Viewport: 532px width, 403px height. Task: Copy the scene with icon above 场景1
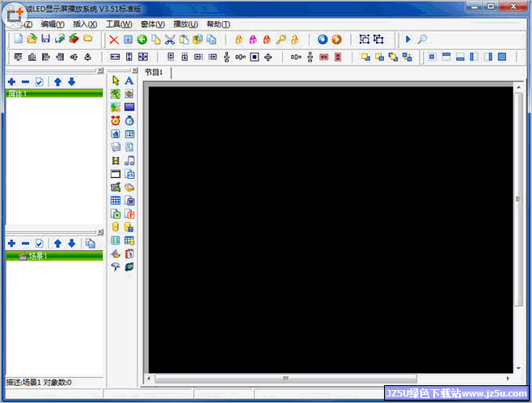point(91,244)
